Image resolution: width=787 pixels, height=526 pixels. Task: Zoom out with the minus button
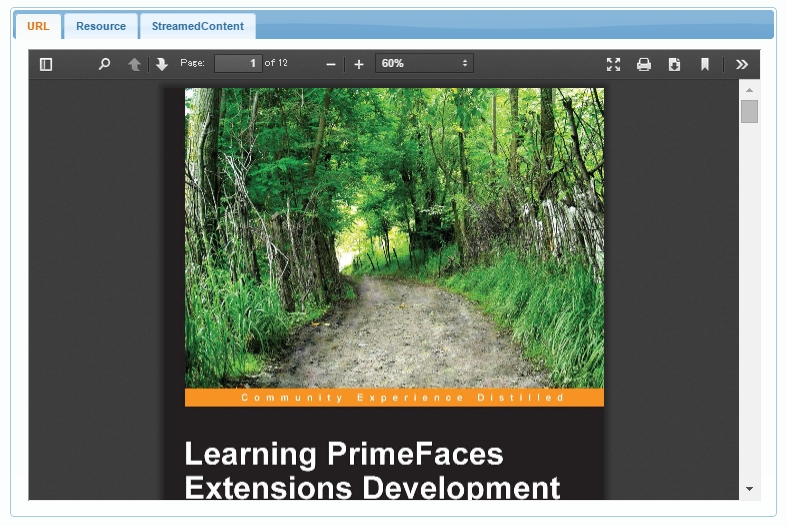pos(331,64)
